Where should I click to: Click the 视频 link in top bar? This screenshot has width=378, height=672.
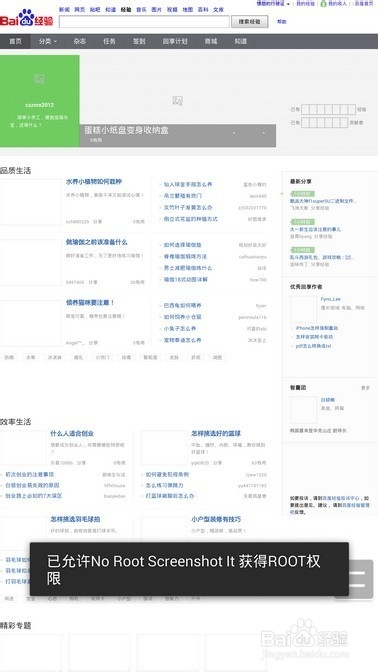172,9
